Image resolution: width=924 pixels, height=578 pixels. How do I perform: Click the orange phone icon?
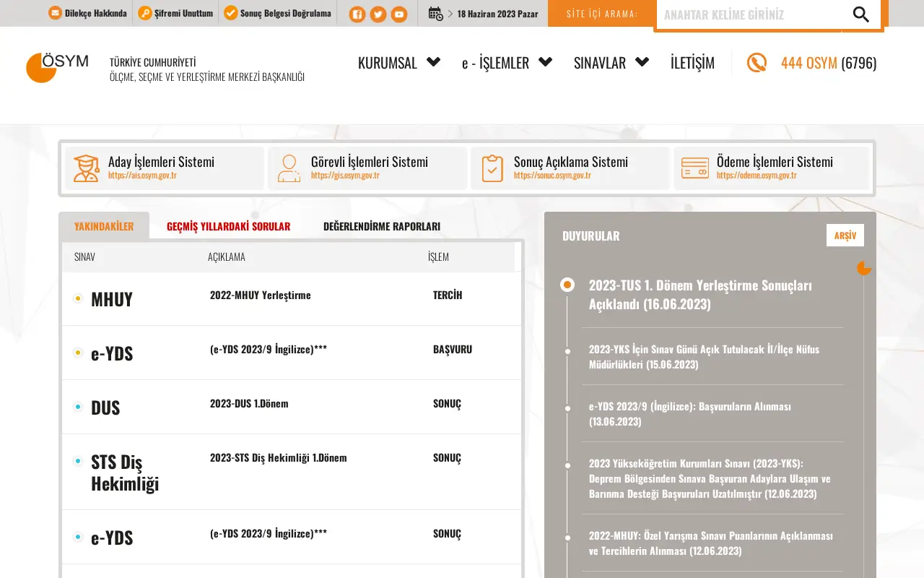(757, 63)
